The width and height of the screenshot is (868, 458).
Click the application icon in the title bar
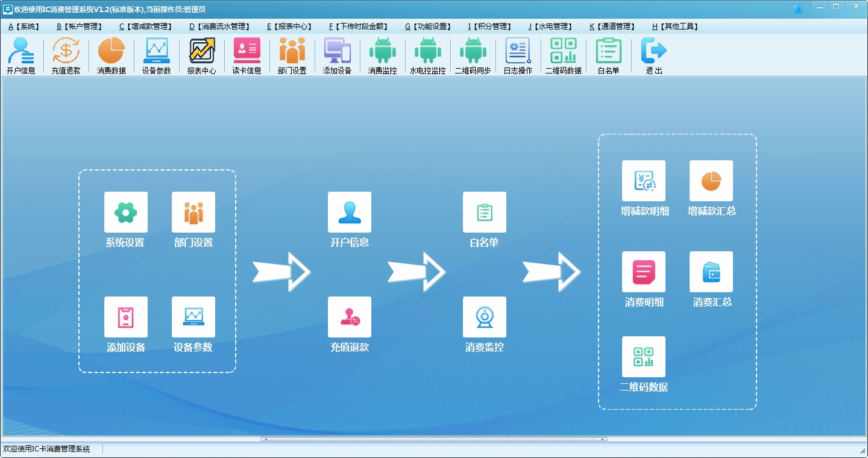[8, 9]
